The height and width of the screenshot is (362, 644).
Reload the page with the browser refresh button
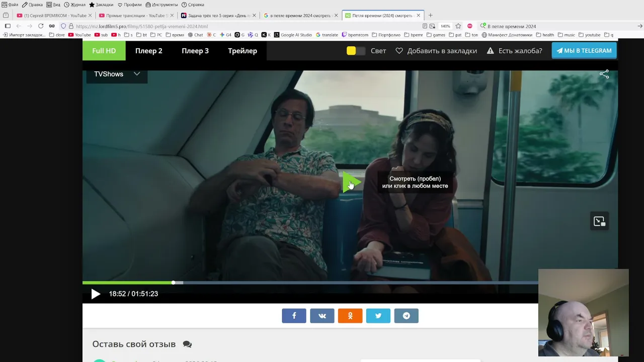coord(41,26)
